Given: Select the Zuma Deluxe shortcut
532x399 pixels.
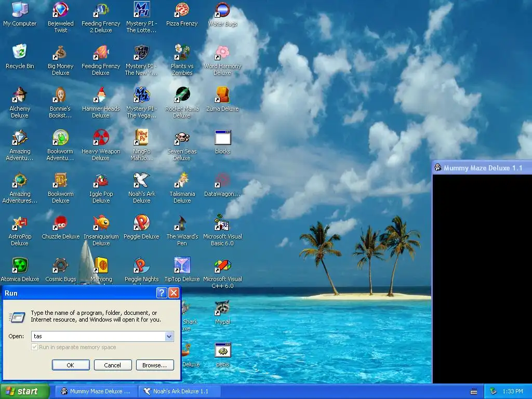Looking at the screenshot, I should [222, 99].
